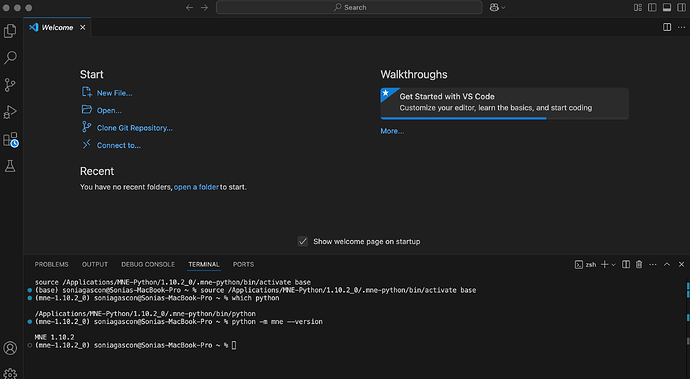Viewport: 690px width, 379px height.
Task: Open the Manage gear menu
Action: 10,374
